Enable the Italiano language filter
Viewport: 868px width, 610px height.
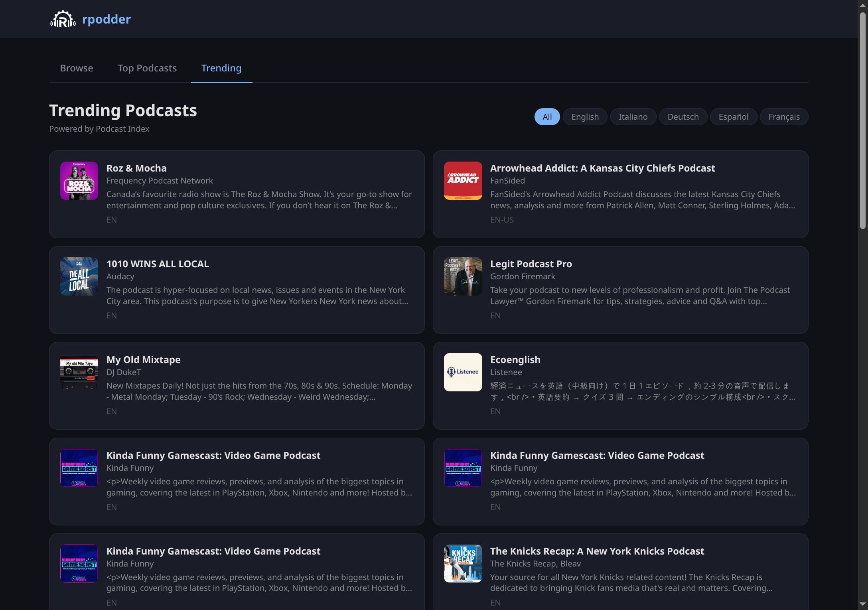(633, 116)
